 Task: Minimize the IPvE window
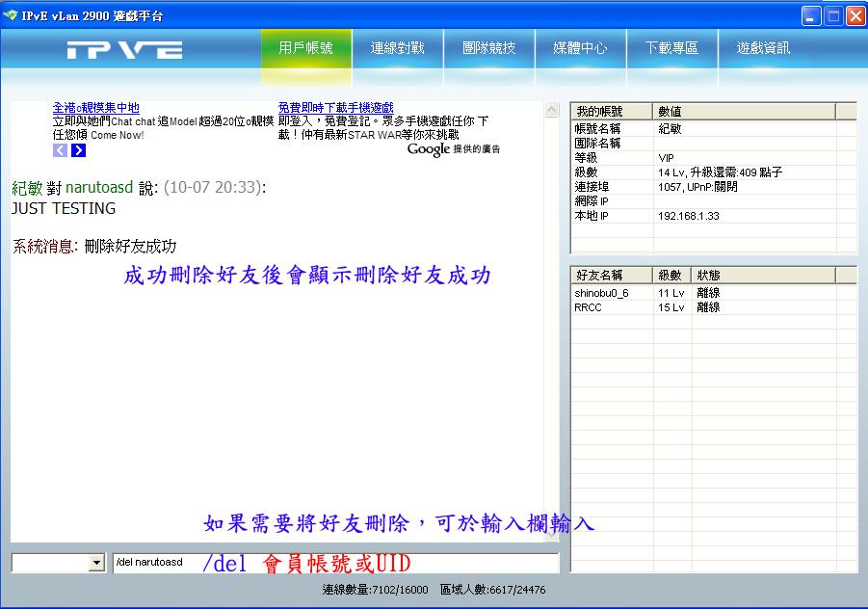click(x=811, y=15)
